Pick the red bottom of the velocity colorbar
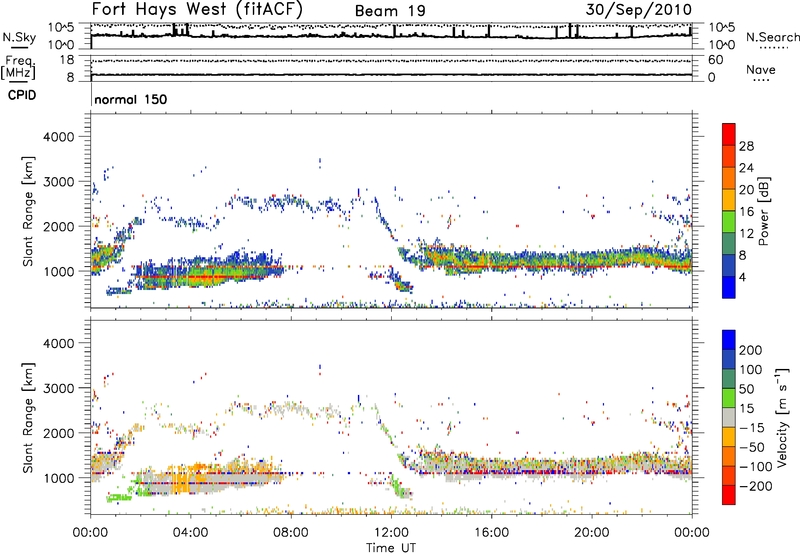800x554 pixels. pos(729,495)
